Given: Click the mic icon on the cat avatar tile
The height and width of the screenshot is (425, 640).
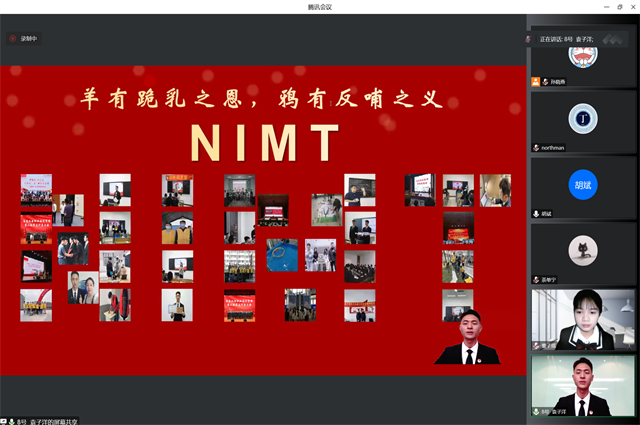Looking at the screenshot, I should [x=537, y=279].
